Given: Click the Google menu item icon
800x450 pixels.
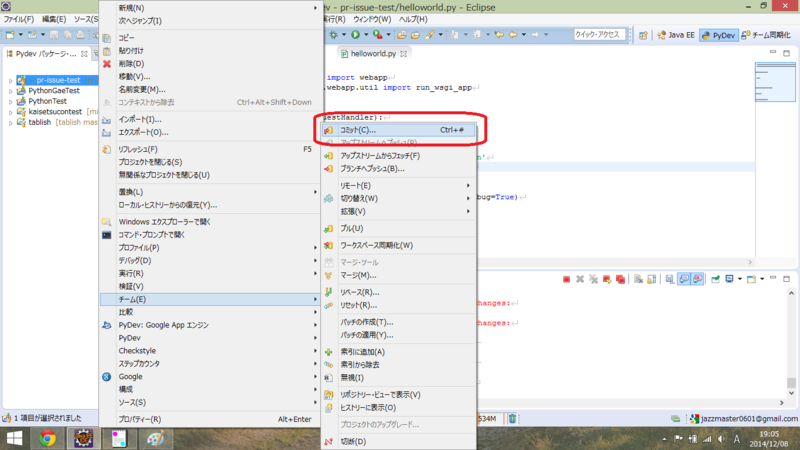Looking at the screenshot, I should coord(107,377).
